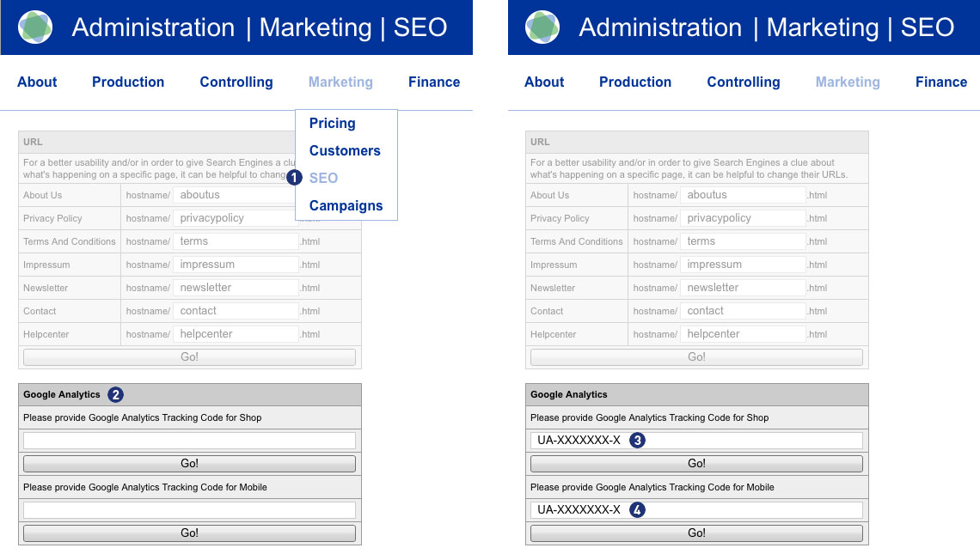Click the numbered marker 2 beside Google Analytics
The image size is (980, 554).
[115, 394]
